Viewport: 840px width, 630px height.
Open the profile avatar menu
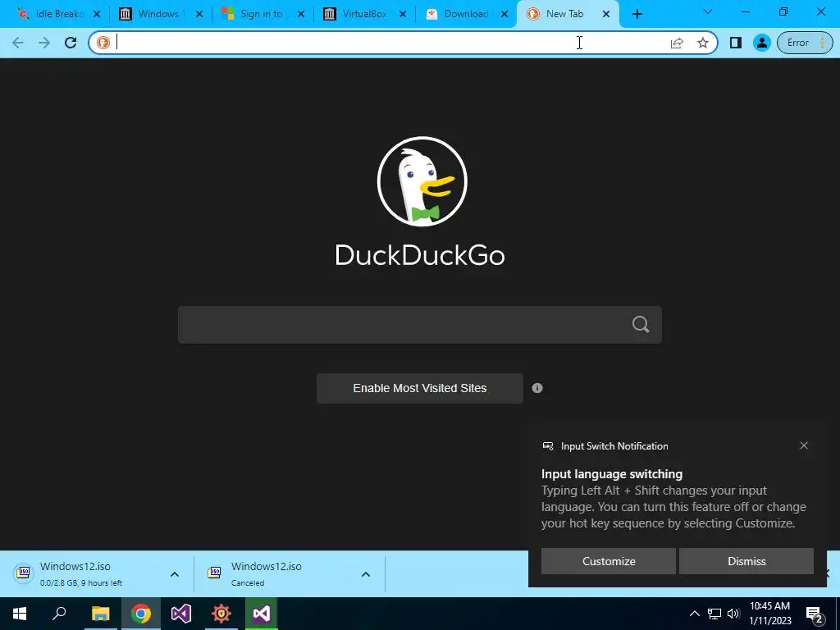click(x=761, y=43)
